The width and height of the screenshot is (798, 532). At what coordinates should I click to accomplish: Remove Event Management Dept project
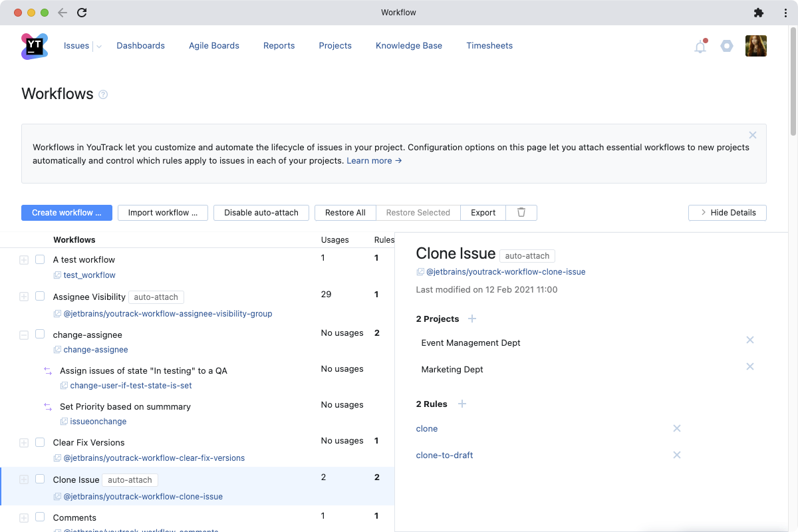coord(750,340)
